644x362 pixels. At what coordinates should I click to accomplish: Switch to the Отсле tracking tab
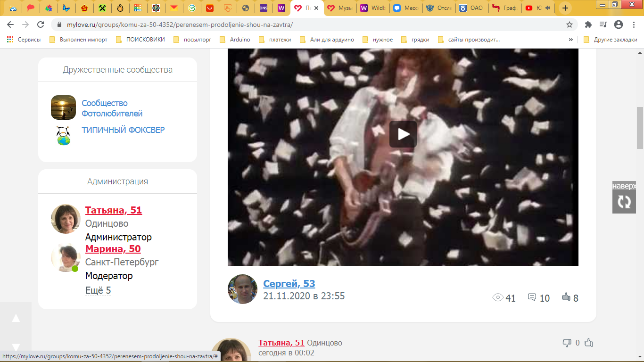438,8
